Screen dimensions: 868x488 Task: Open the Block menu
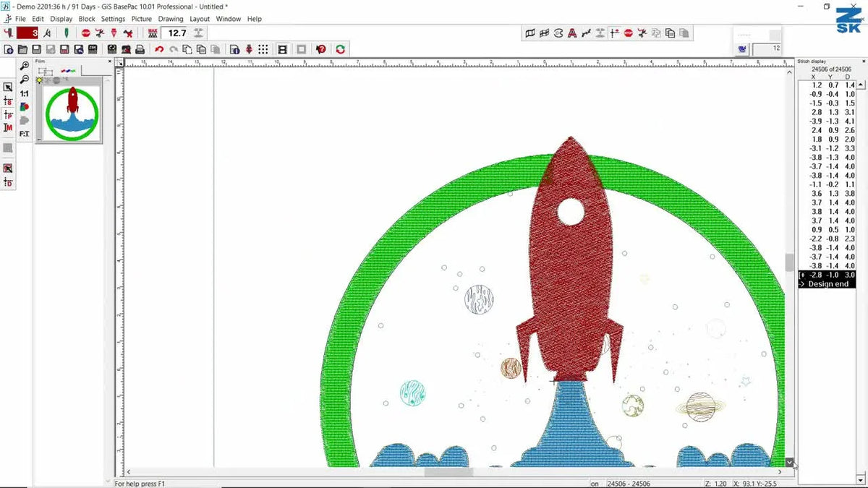[x=87, y=19]
